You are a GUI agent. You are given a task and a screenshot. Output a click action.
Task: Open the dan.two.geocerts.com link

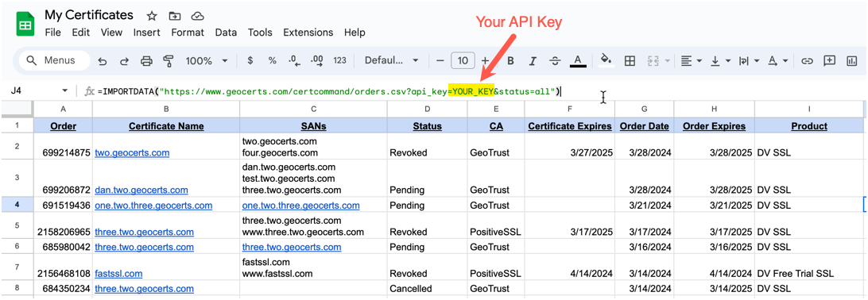pos(141,190)
